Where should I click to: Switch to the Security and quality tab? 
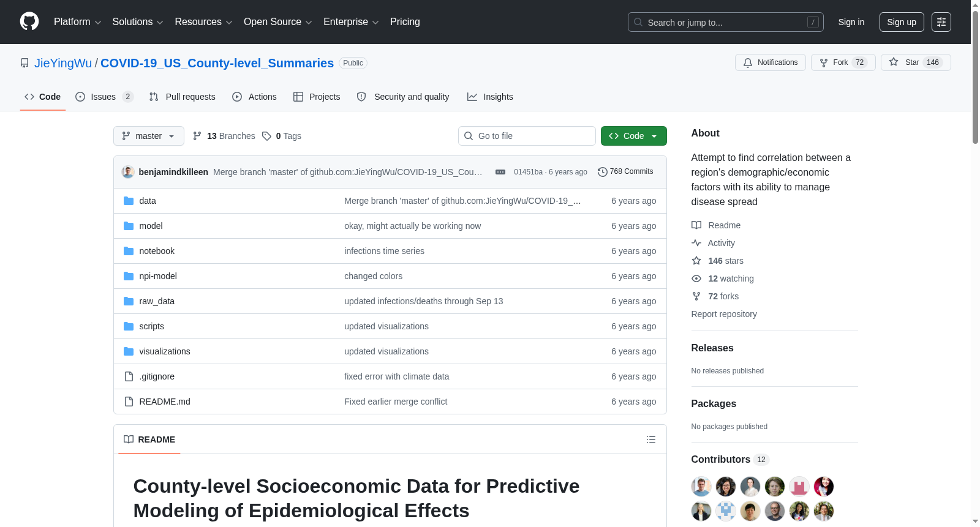click(x=403, y=97)
